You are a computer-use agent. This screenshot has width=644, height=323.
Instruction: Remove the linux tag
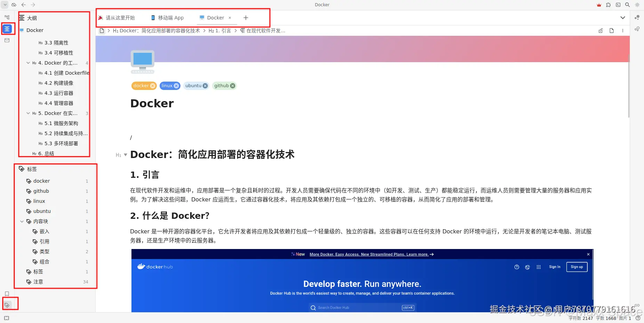point(176,86)
